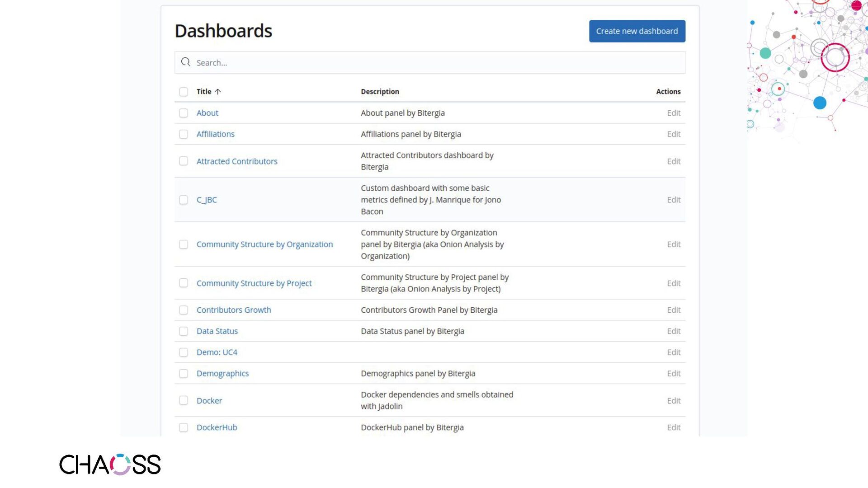Screen dimensions: 868x488
Task: Select the Affiliations row checkbox
Action: pyautogui.click(x=184, y=134)
